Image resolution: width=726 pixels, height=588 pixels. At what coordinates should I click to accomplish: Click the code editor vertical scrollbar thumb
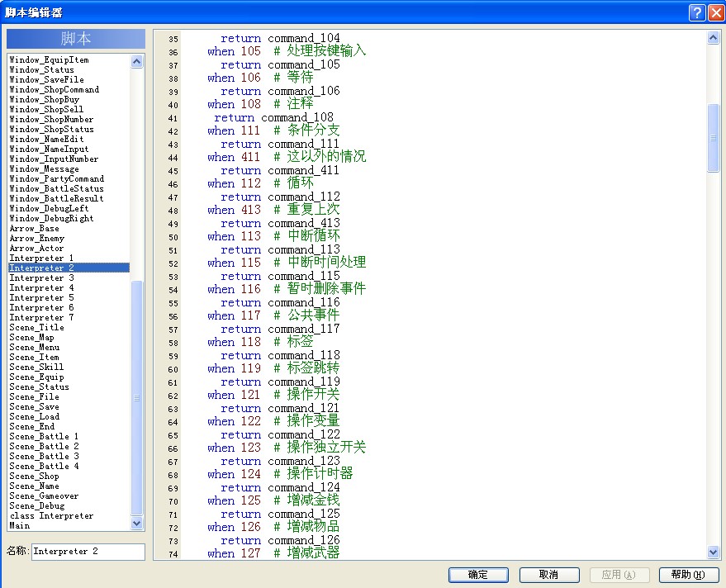pos(713,138)
